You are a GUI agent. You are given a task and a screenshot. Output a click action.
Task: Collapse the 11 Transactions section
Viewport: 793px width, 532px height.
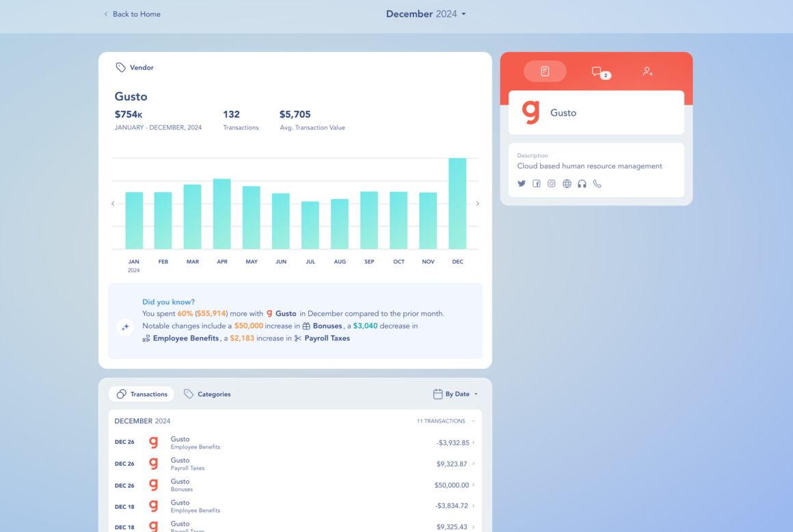[x=446, y=421]
